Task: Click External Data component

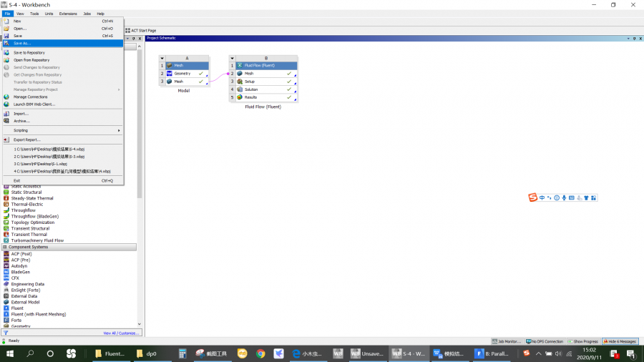Action: click(24, 296)
